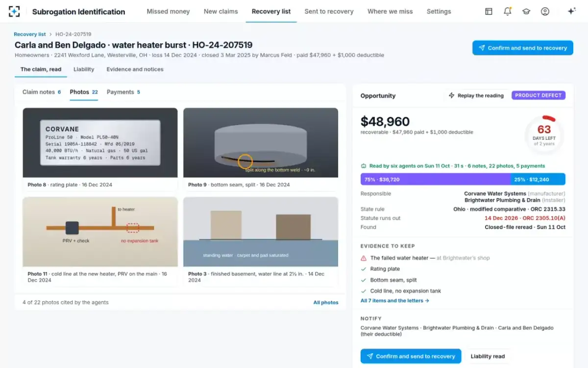Click the sparkle assistant icon
The height and width of the screenshot is (368, 588).
tap(571, 11)
